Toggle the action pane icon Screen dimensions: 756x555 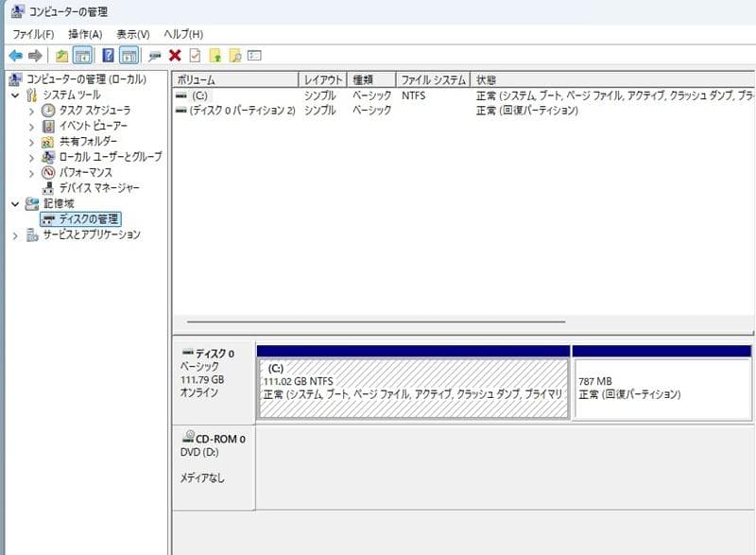point(129,54)
